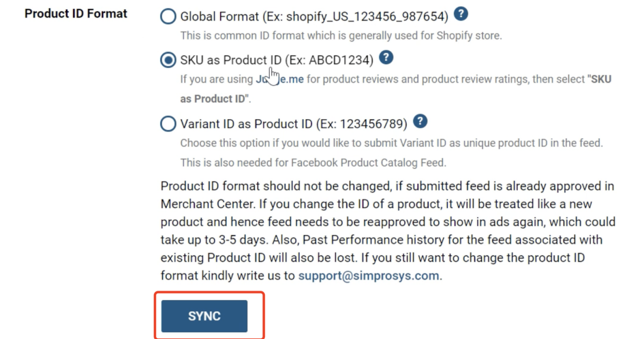Select the SKU as Product ID radio button
The image size is (644, 339).
pyautogui.click(x=168, y=61)
